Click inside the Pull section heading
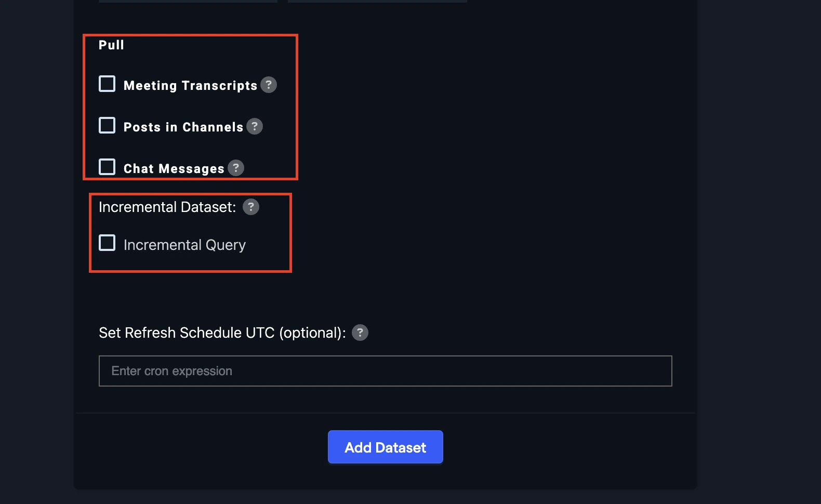The width and height of the screenshot is (821, 504). click(111, 45)
